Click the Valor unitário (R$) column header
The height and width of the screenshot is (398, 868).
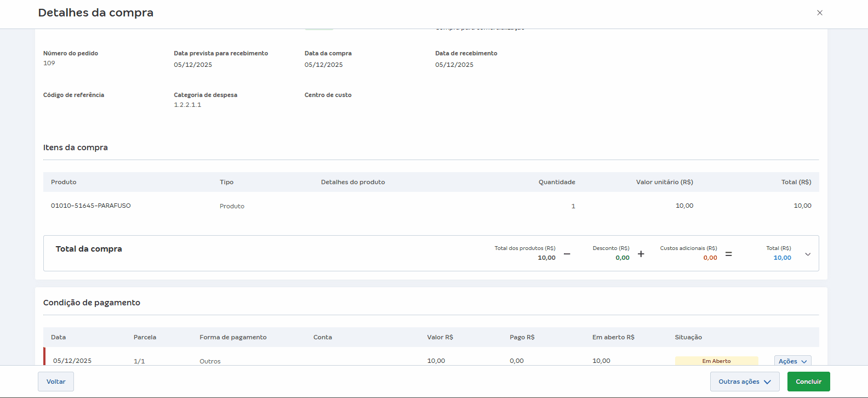click(664, 182)
